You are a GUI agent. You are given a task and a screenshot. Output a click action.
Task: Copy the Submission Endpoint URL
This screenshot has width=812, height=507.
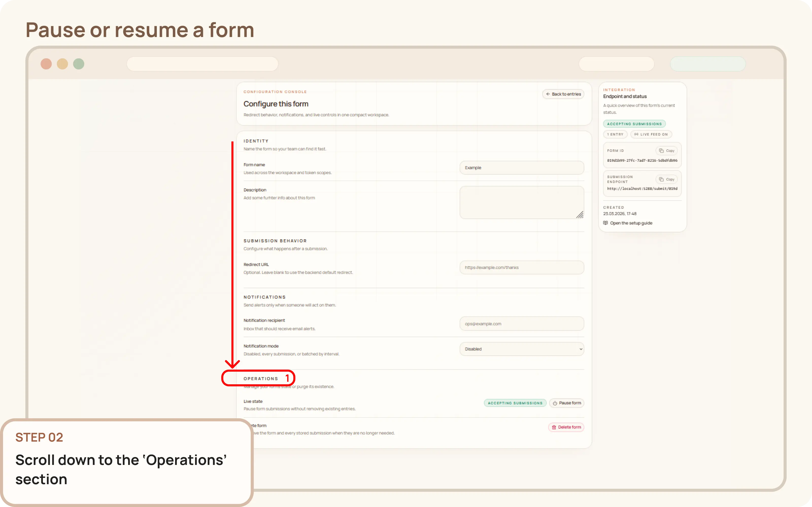(x=666, y=179)
